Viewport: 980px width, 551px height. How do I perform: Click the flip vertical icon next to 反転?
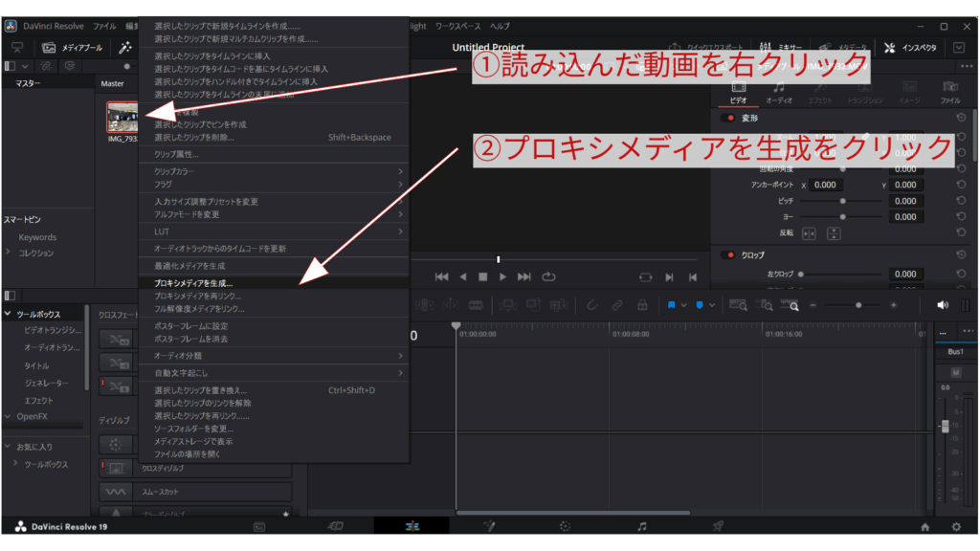click(x=834, y=233)
